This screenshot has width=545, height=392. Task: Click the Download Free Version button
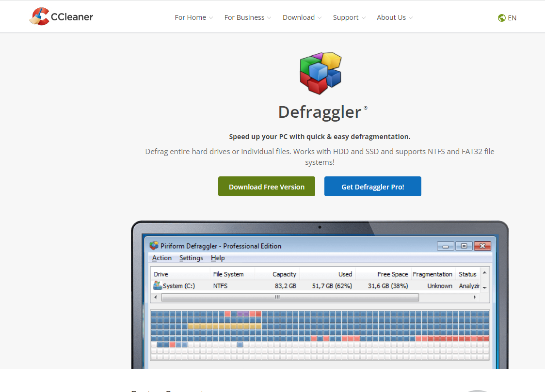click(267, 187)
